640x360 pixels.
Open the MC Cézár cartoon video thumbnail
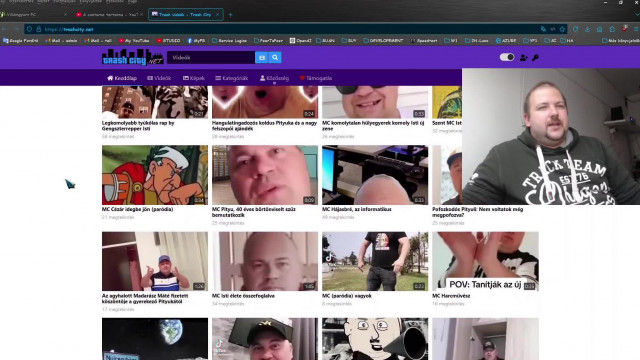pos(155,175)
